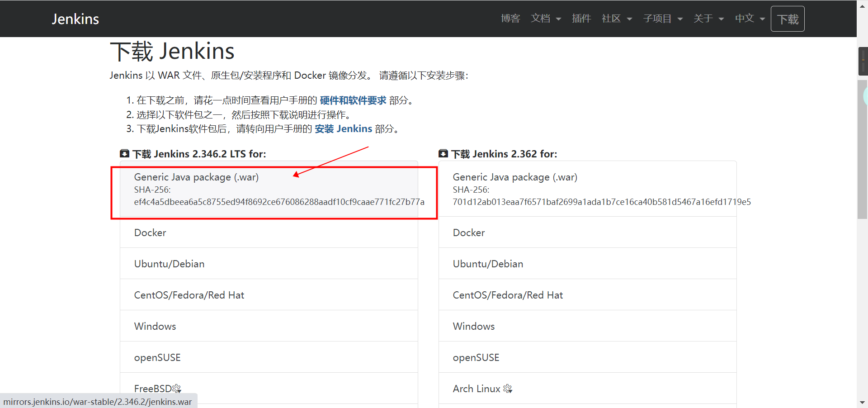Open the 中文 language dropdown

[750, 19]
